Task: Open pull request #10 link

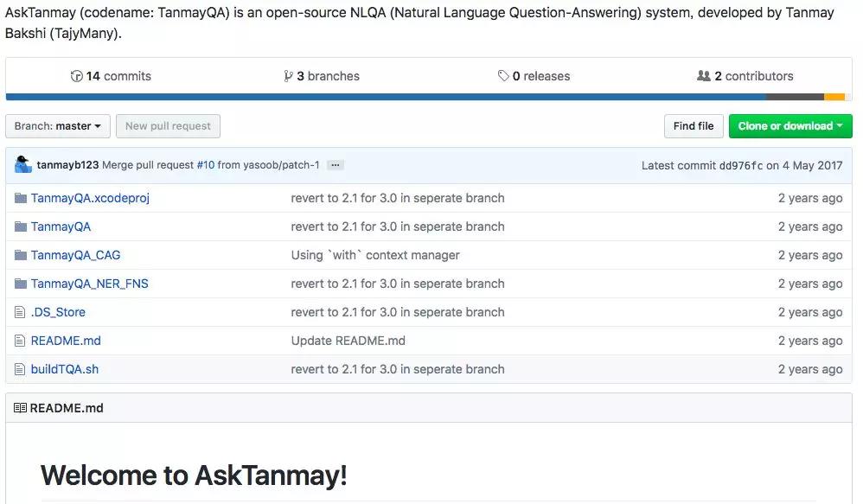Action: [205, 165]
